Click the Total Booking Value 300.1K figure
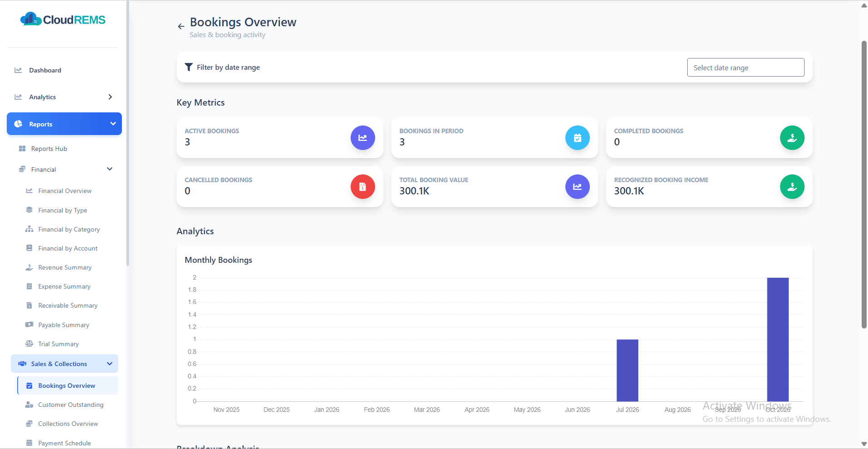 (x=414, y=191)
